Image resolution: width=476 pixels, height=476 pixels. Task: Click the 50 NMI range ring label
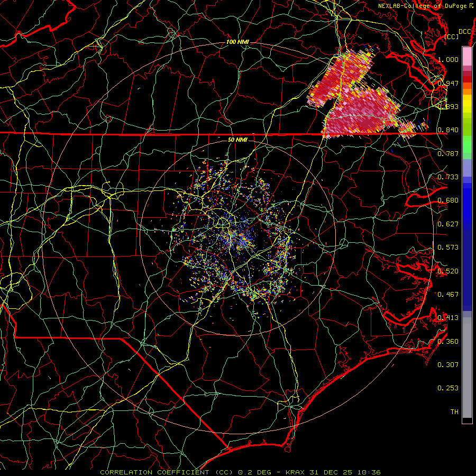pos(237,140)
